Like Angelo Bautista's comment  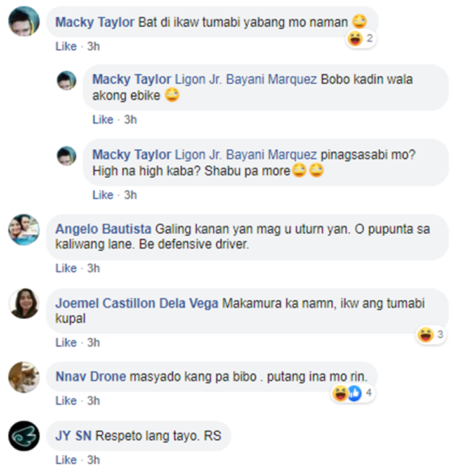(66, 268)
